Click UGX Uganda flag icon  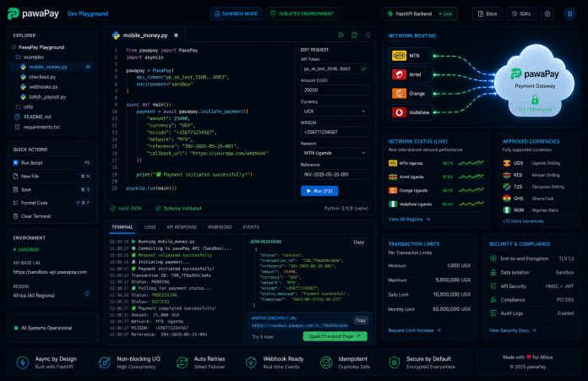tap(507, 163)
